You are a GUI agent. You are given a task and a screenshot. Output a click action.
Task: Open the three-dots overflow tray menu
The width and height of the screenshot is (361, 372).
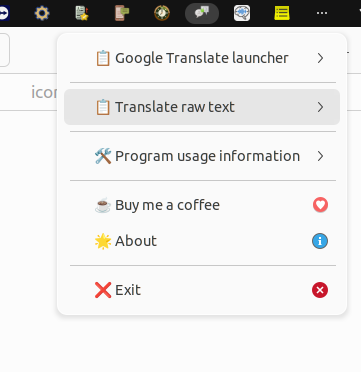point(322,13)
